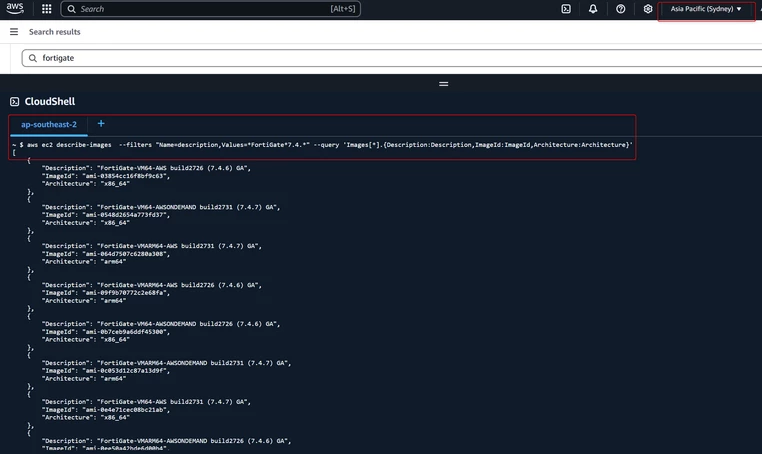Click the Search results breadcrumb text

coord(54,32)
